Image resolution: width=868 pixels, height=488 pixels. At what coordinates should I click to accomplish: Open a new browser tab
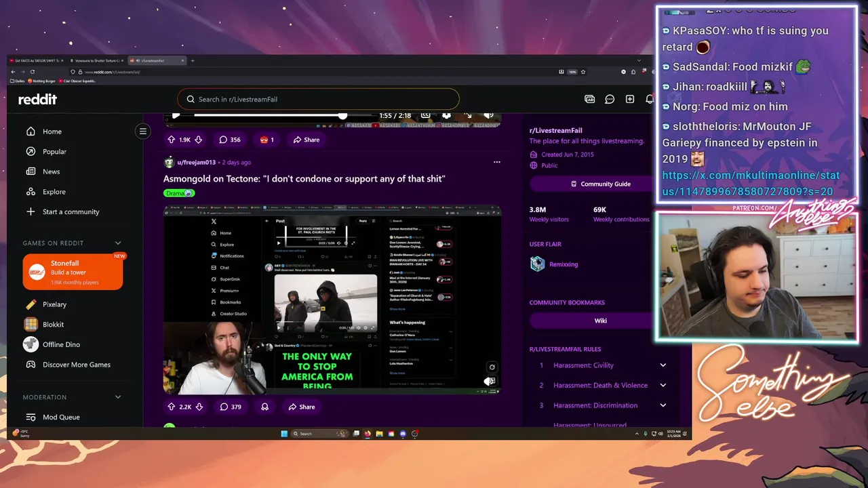[x=193, y=60]
